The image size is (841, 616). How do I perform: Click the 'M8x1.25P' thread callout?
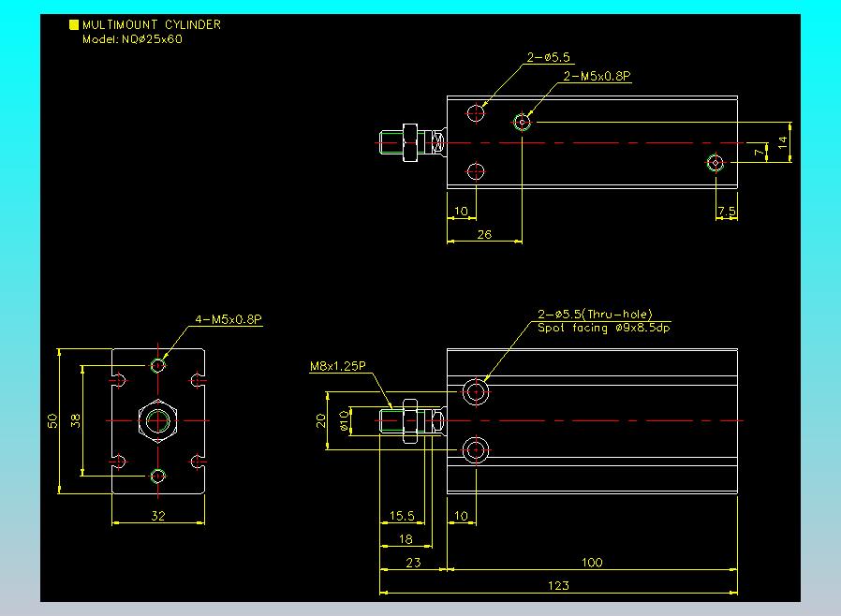(338, 366)
